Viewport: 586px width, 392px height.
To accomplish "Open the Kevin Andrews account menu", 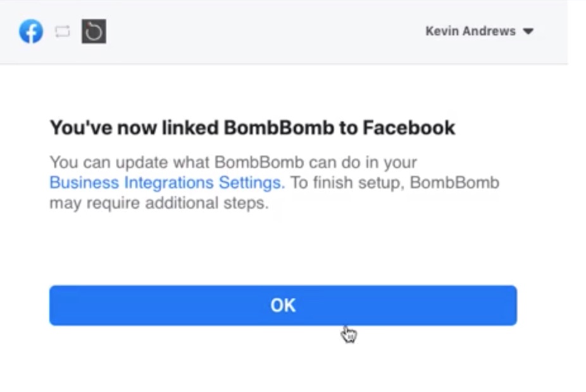I will pyautogui.click(x=480, y=31).
